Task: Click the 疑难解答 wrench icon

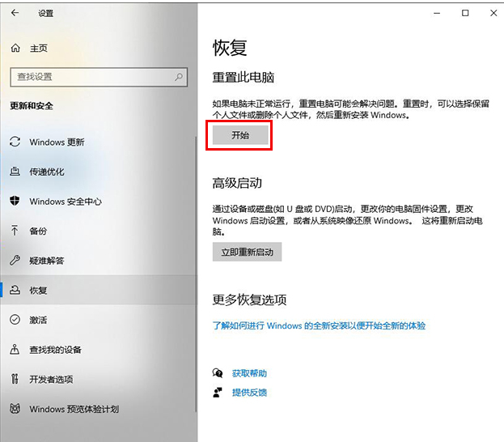Action: point(15,260)
